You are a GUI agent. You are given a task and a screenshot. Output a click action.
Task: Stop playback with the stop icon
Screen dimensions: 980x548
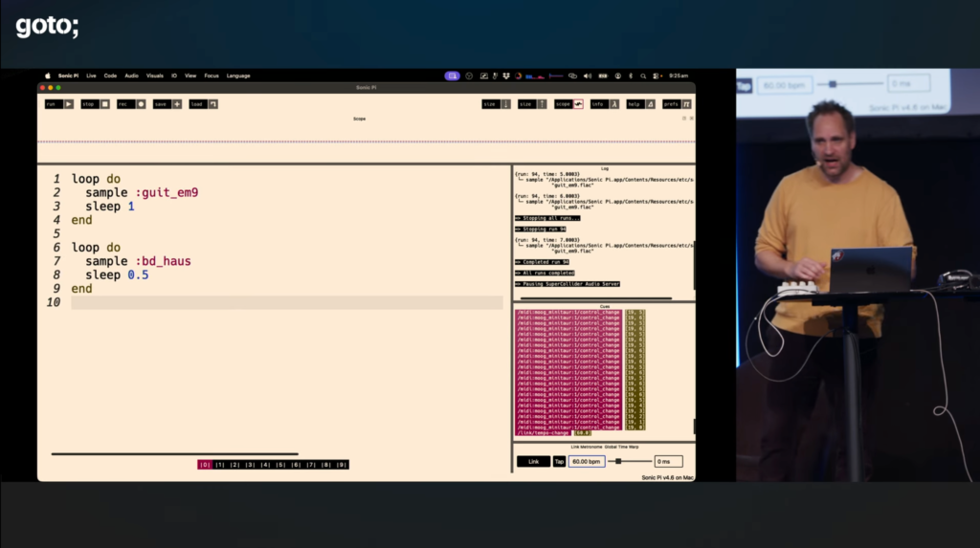pyautogui.click(x=105, y=104)
